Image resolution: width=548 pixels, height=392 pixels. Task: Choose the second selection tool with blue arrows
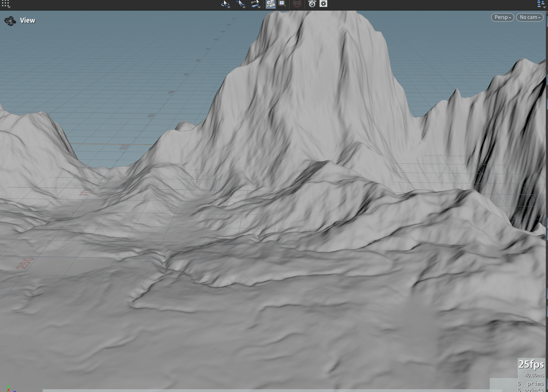[x=241, y=4]
